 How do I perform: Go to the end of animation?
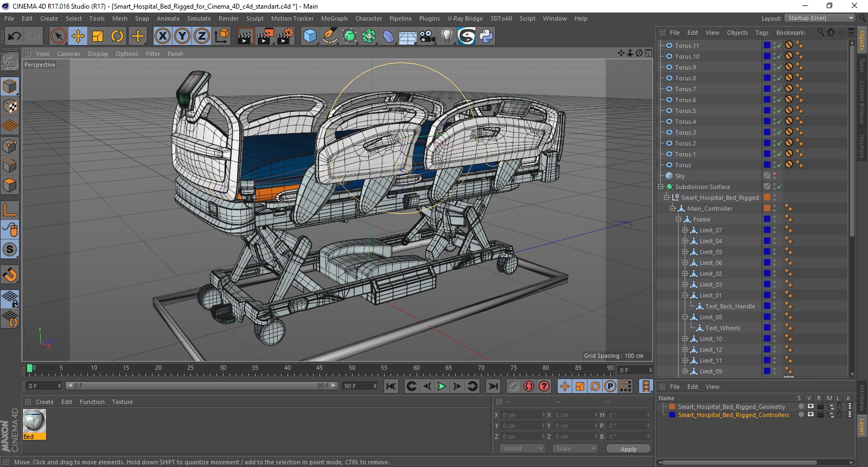[493, 386]
